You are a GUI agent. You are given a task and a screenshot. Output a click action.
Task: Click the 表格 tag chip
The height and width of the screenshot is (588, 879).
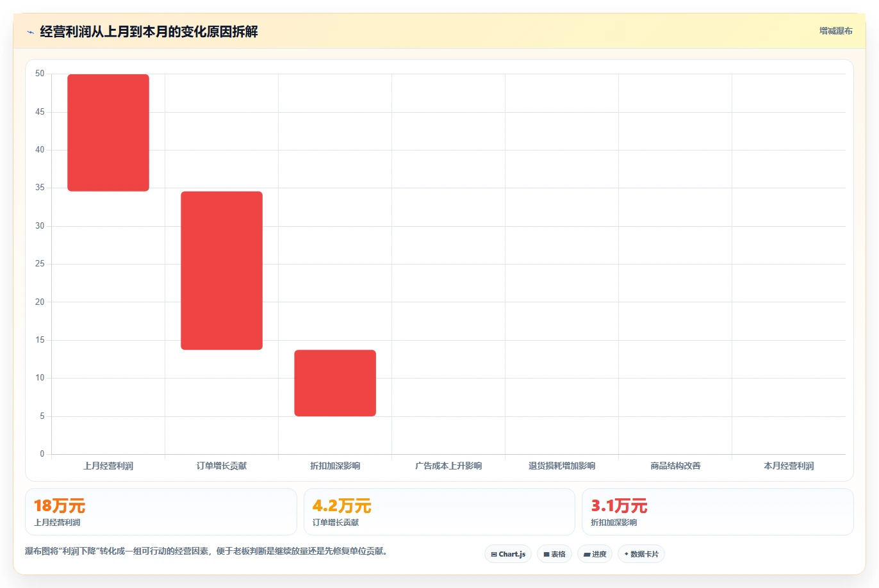554,554
